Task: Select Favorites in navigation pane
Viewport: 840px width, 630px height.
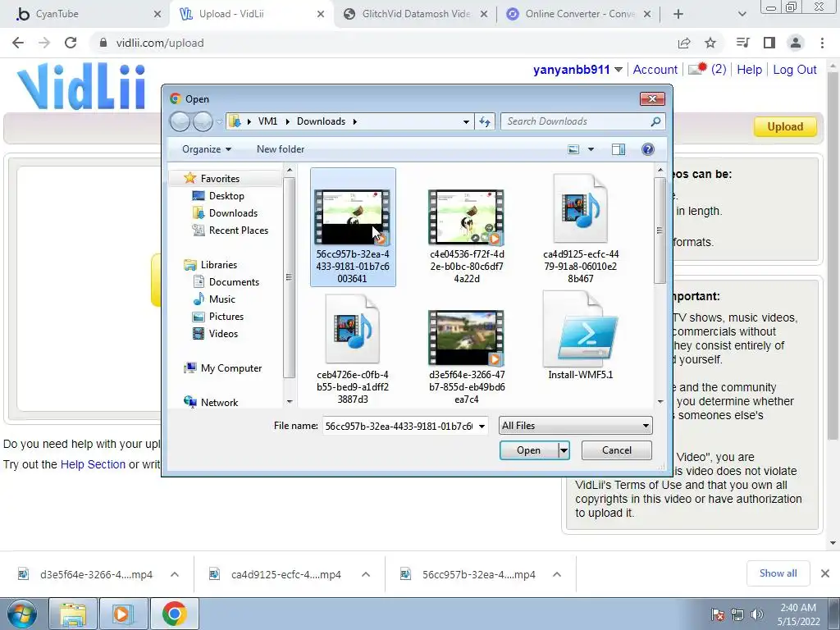Action: pyautogui.click(x=220, y=178)
